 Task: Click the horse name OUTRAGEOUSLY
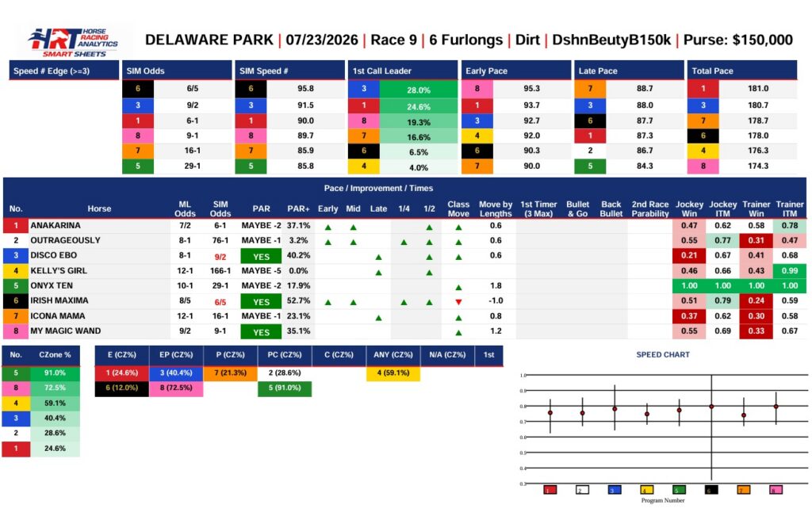click(65, 241)
